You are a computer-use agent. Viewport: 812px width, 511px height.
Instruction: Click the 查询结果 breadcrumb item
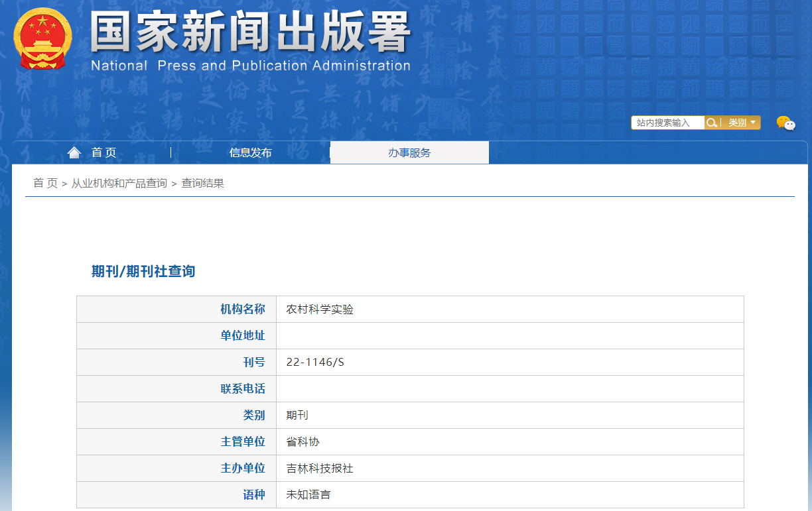[202, 184]
